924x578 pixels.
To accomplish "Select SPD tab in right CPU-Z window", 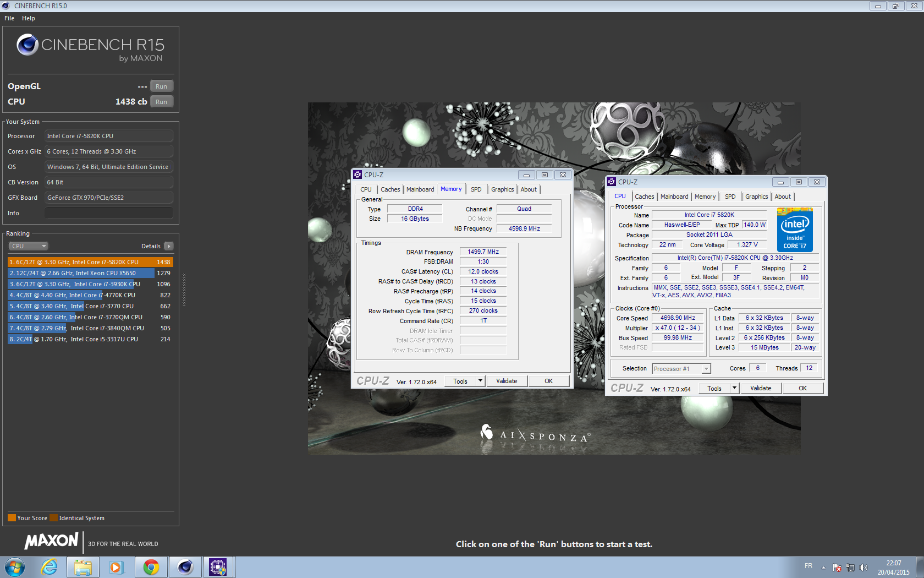I will coord(730,197).
